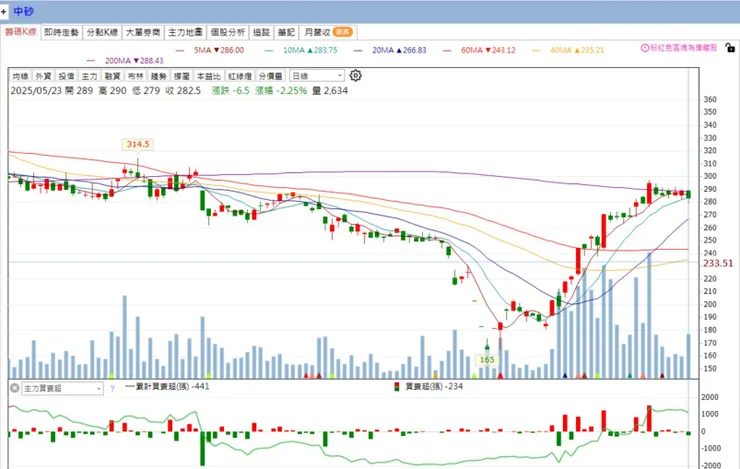Click the 買賣超(張) -234 legend text

click(x=434, y=386)
